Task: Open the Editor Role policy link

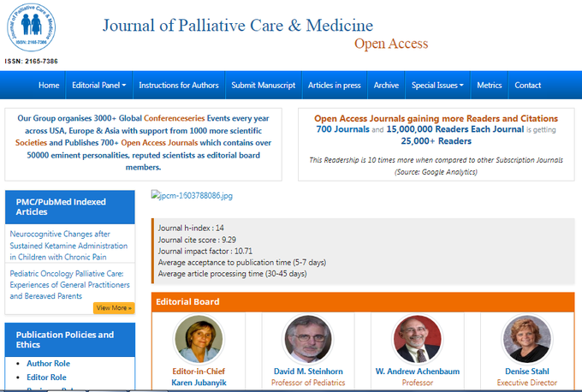Action: [x=46, y=377]
